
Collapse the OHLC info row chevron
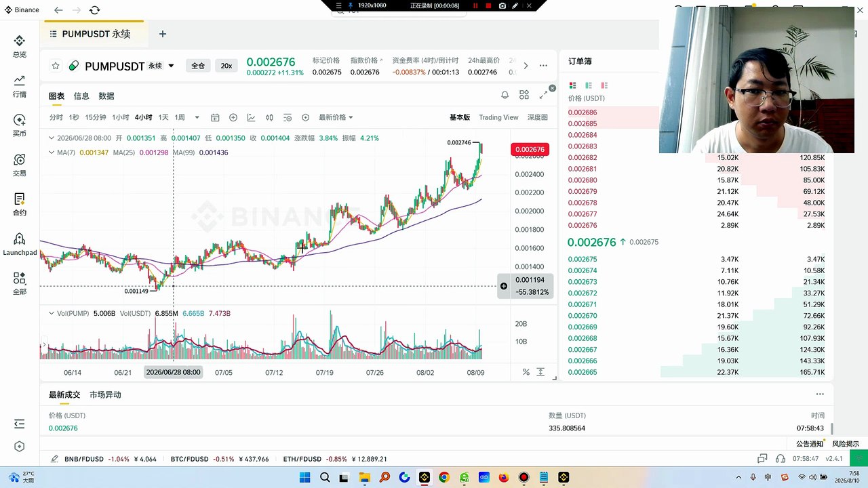[x=52, y=138]
